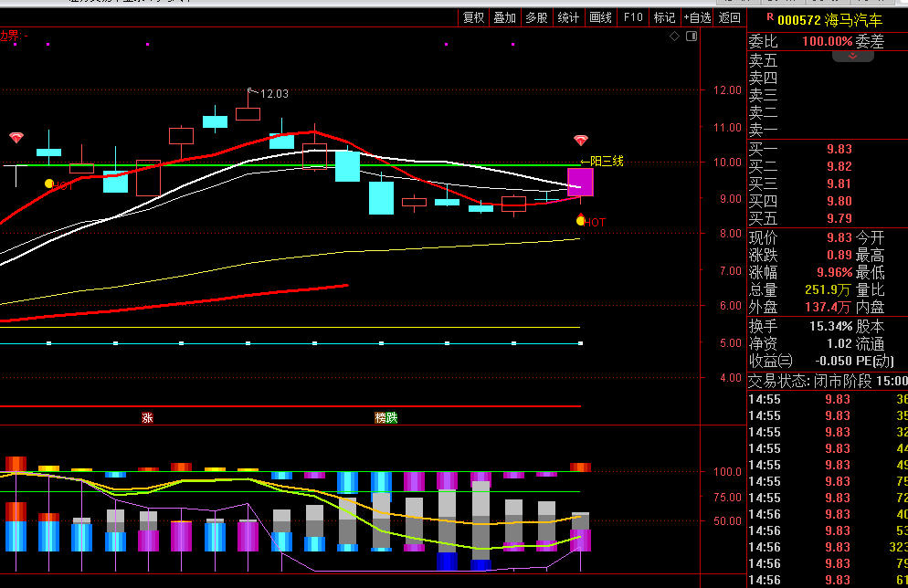Expand order book with red double-chevron
Viewport: 908px width, 588px height.
click(853, 56)
